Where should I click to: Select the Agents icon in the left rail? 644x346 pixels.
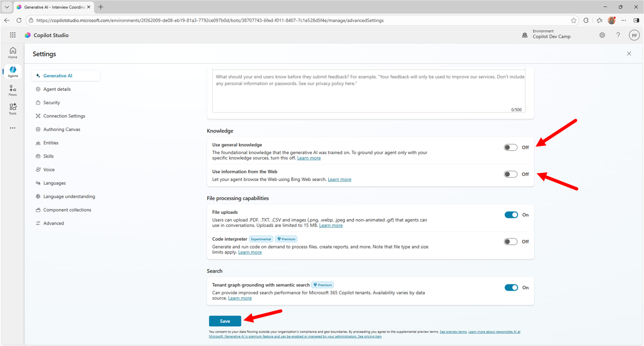13,71
